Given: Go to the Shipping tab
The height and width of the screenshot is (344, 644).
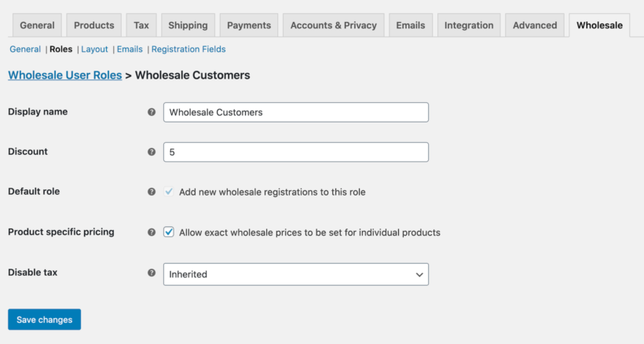Looking at the screenshot, I should (188, 25).
